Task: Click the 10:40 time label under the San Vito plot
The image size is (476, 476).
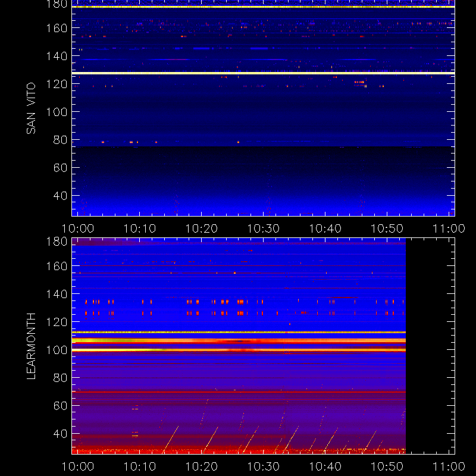Action: [x=325, y=228]
